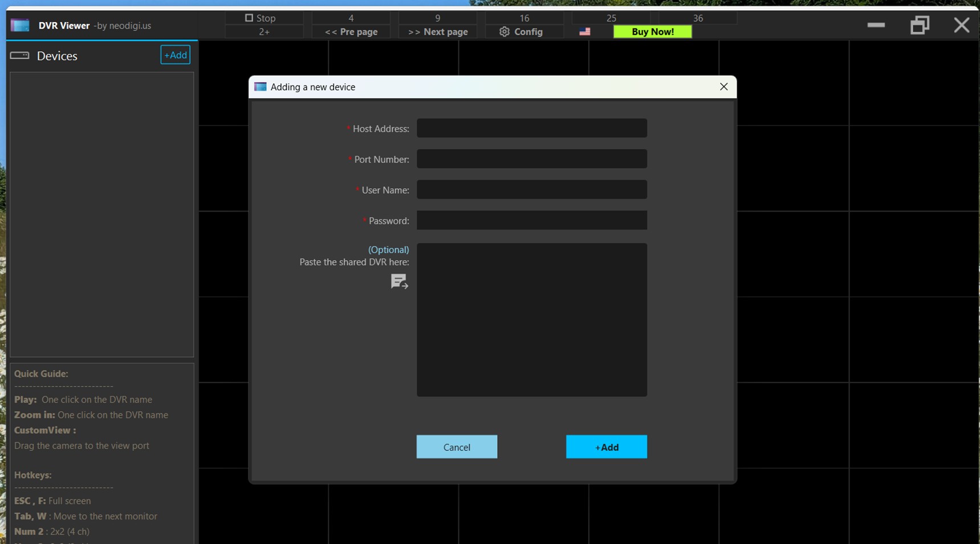Close the Adding a new device dialog
This screenshot has height=544, width=980.
pyautogui.click(x=723, y=87)
